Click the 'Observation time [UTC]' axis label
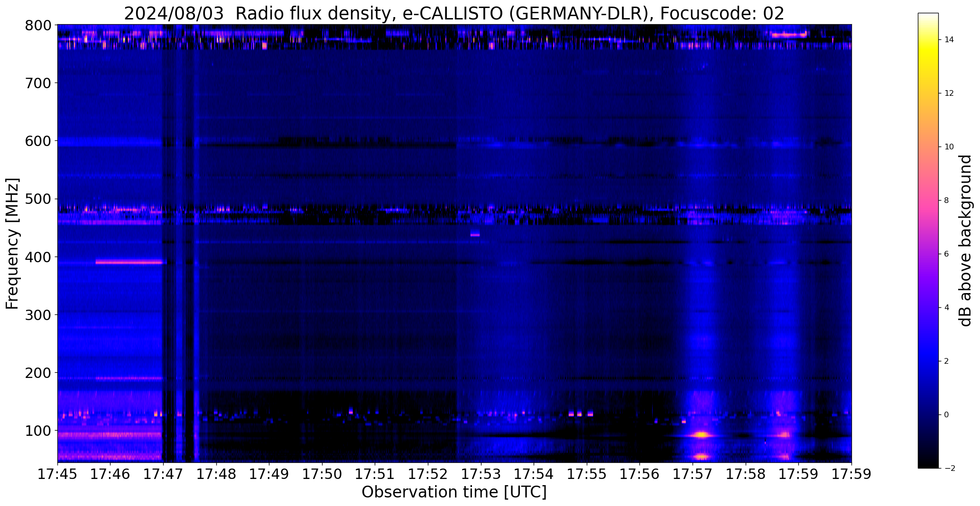The image size is (980, 506). point(454,492)
